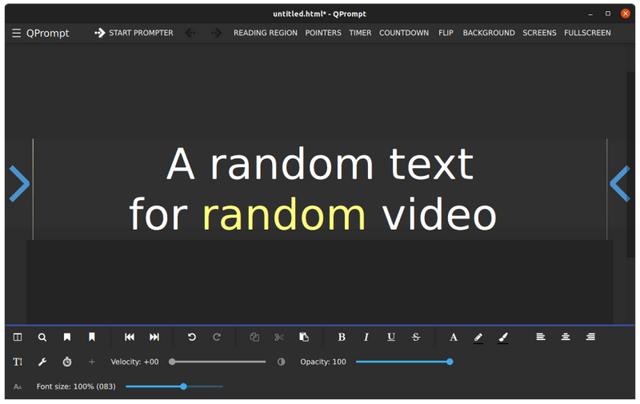Open the search magnifier tool

click(42, 337)
